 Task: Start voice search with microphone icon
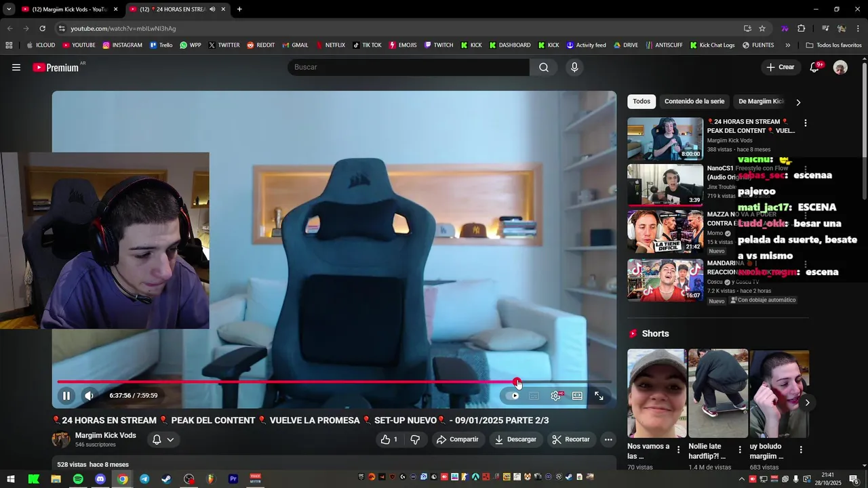click(x=574, y=67)
